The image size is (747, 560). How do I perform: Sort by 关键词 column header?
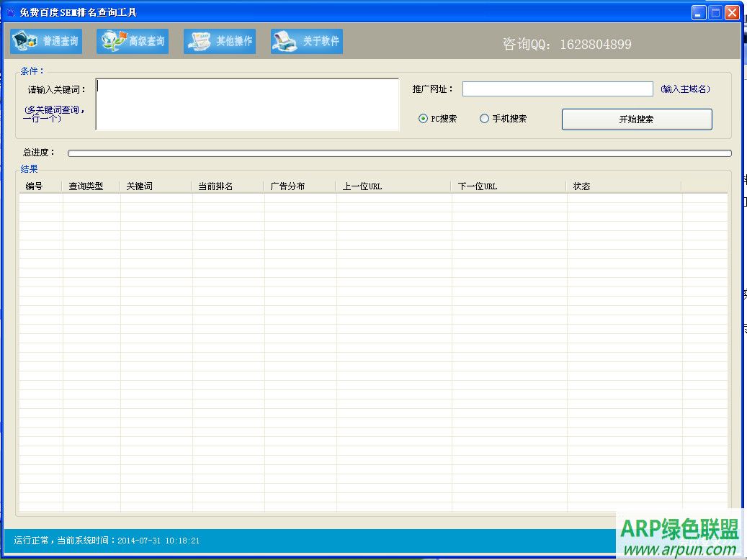[x=156, y=186]
